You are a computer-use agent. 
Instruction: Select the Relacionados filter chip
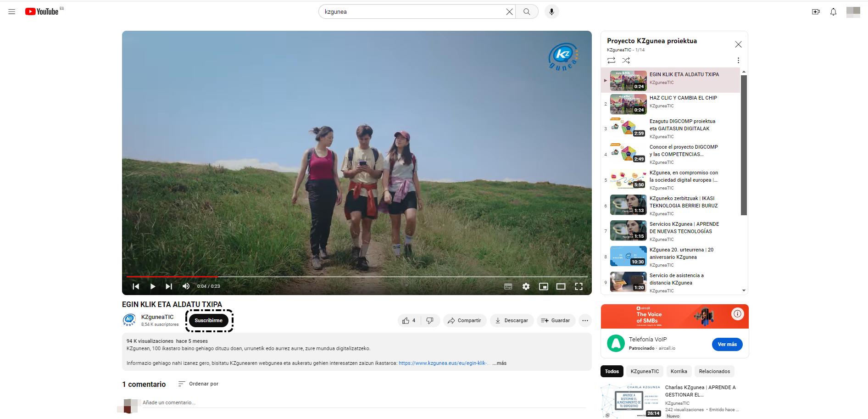coord(714,371)
